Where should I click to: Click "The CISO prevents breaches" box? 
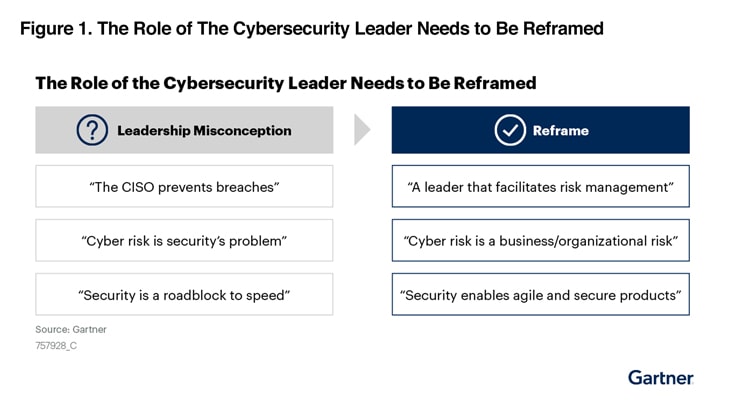[184, 186]
